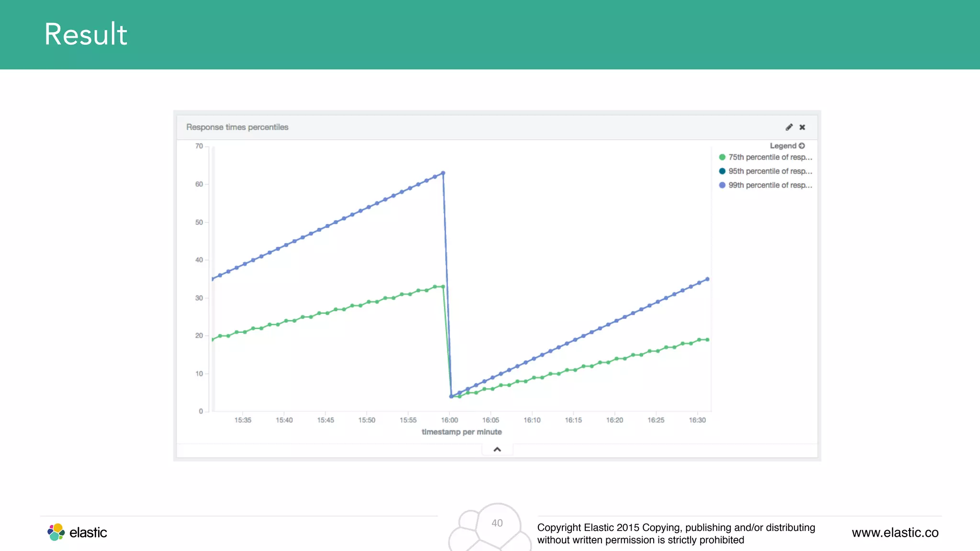Click the 75th percentile peak data point
980x551 pixels.
[x=443, y=287]
